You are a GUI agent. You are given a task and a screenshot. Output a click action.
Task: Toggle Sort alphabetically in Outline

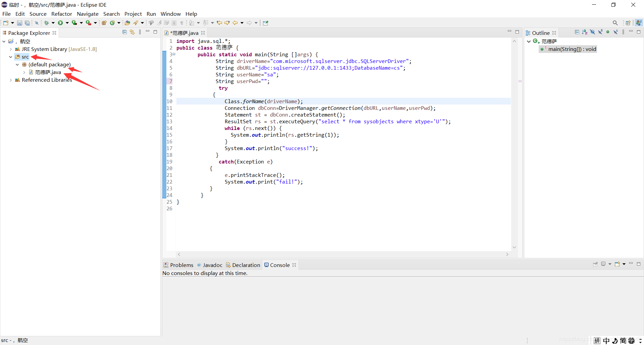585,32
